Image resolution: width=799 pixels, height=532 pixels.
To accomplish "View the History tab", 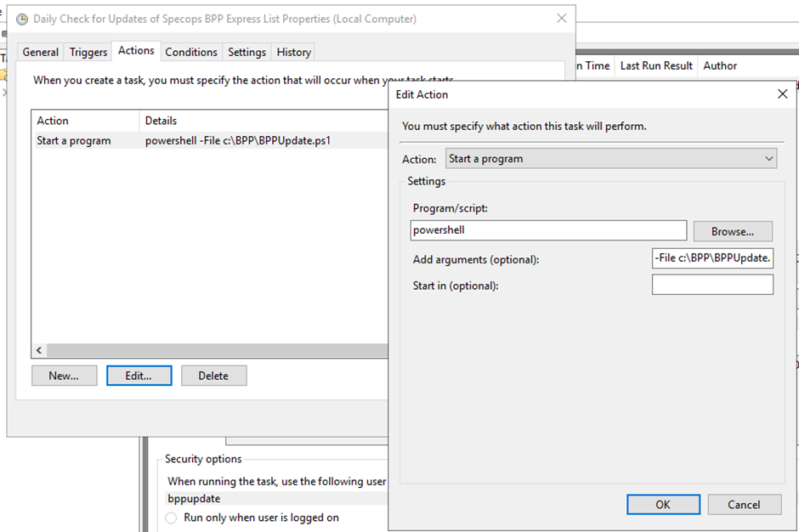I will point(293,52).
